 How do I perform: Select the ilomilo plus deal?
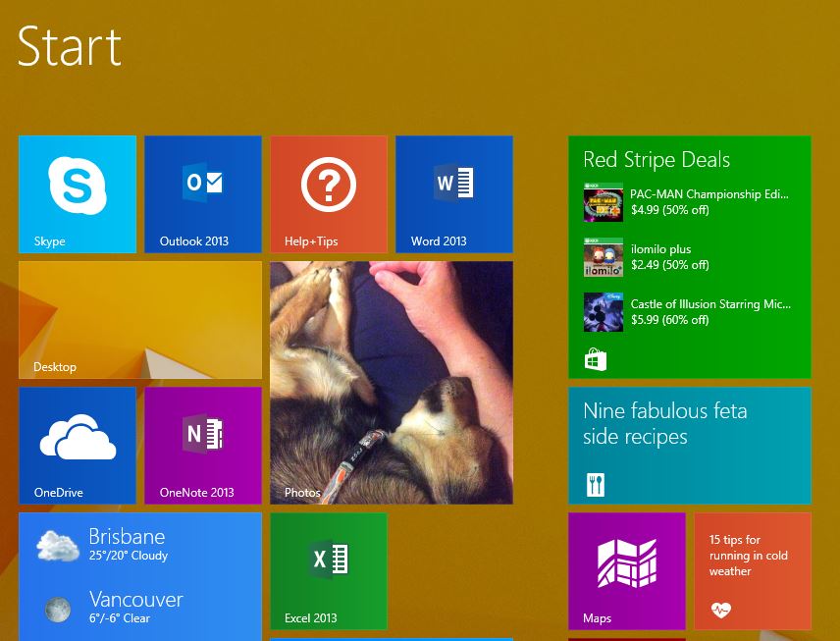647,257
